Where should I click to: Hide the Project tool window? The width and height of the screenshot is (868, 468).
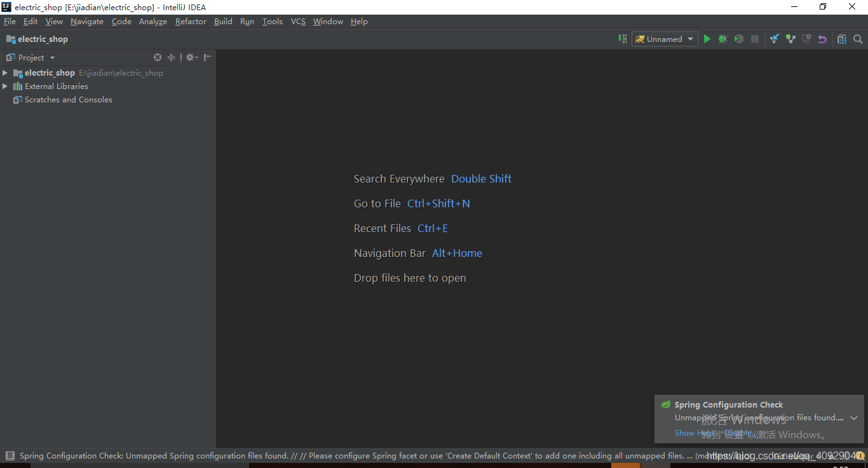tap(208, 57)
